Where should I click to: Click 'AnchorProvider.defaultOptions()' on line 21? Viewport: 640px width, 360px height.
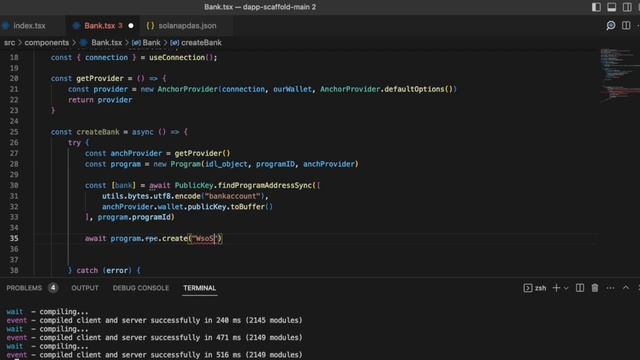[388, 89]
